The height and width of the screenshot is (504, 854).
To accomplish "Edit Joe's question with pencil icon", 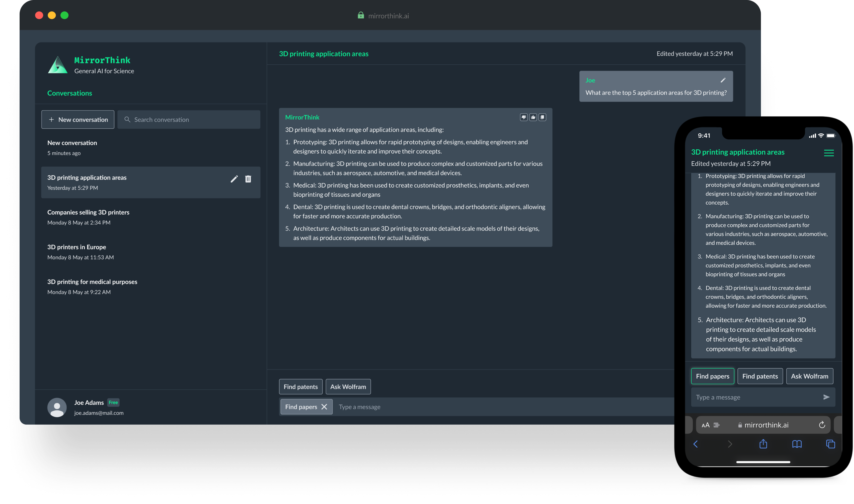I will (x=723, y=80).
